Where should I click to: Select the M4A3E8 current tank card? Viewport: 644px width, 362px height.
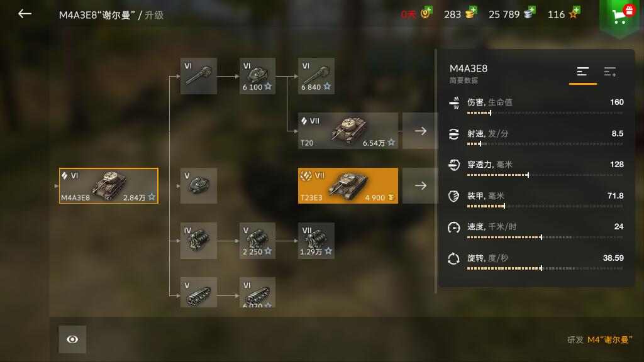click(108, 185)
